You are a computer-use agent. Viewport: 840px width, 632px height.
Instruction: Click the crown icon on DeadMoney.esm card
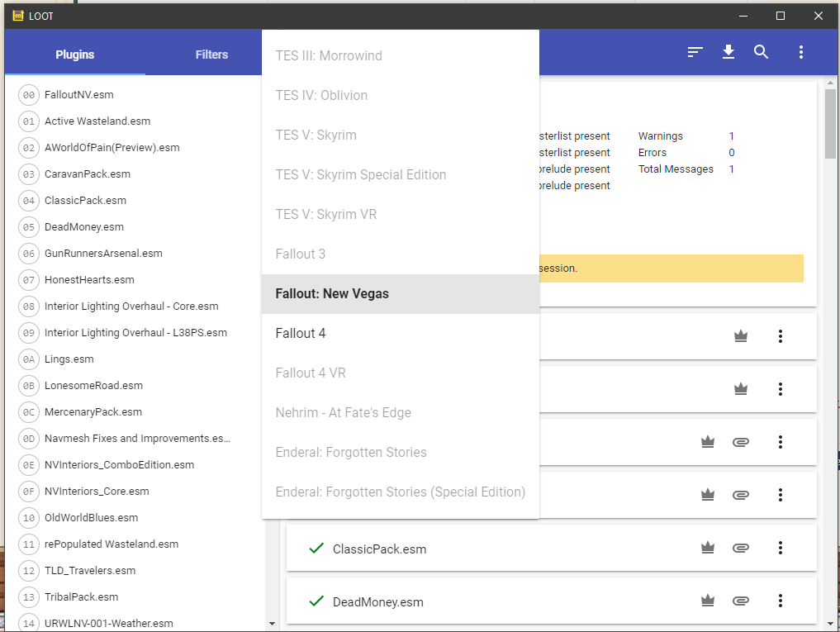[x=707, y=601]
